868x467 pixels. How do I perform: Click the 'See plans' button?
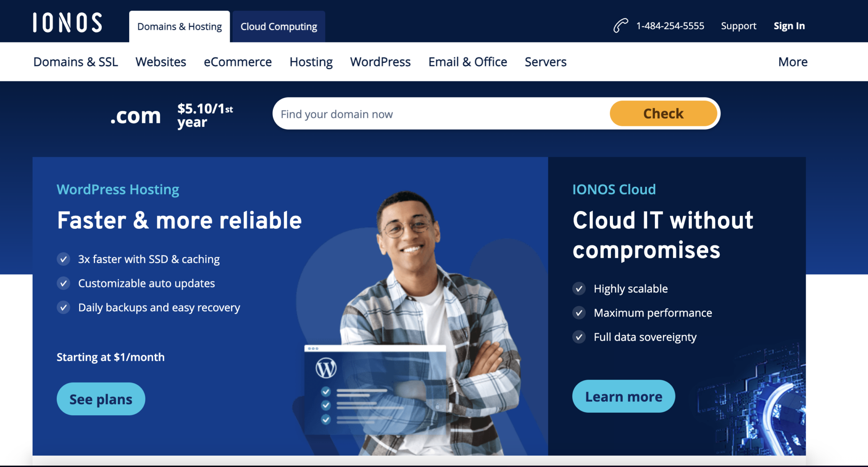pos(100,398)
